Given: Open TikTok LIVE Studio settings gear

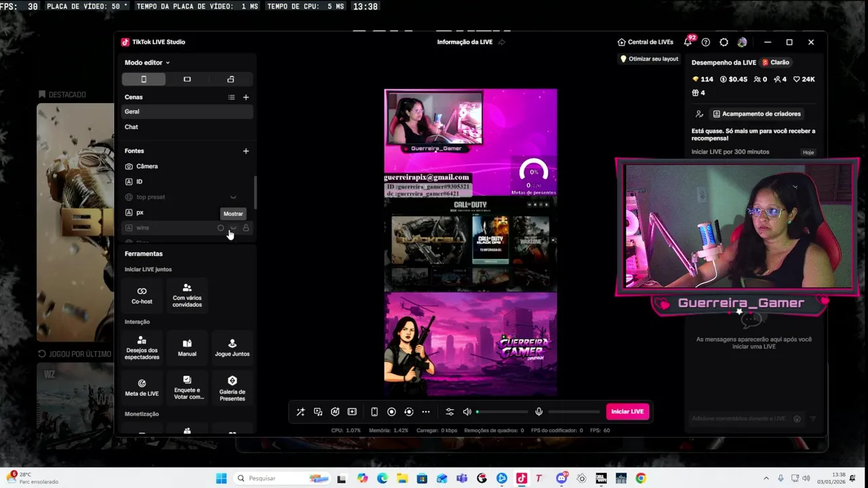Looking at the screenshot, I should coord(724,42).
